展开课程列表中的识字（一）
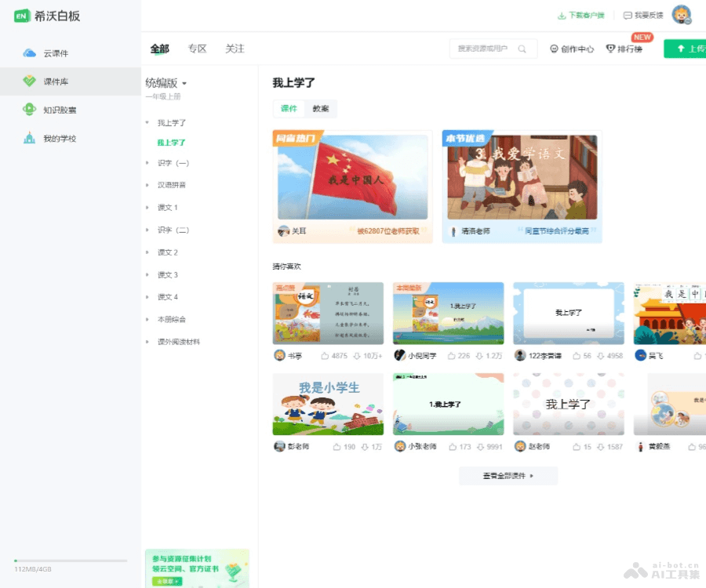This screenshot has height=588, width=706. click(173, 162)
